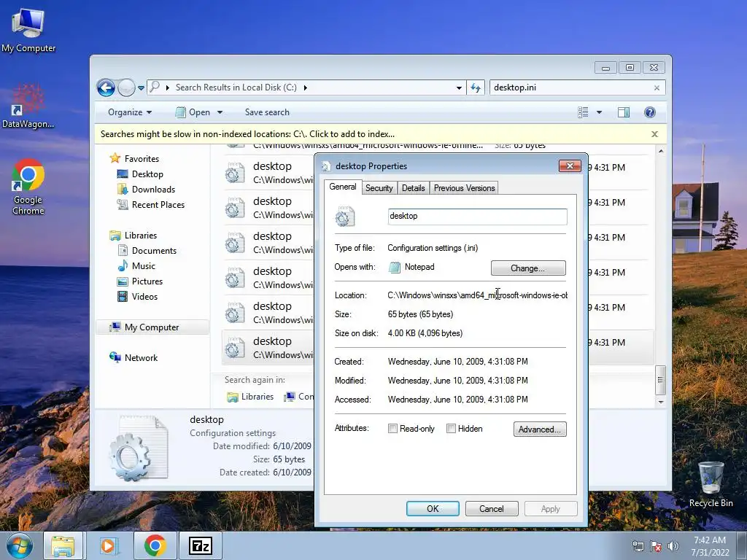747x560 pixels.
Task: Open recent pages dropdown next to forward arrow
Action: pyautogui.click(x=141, y=88)
